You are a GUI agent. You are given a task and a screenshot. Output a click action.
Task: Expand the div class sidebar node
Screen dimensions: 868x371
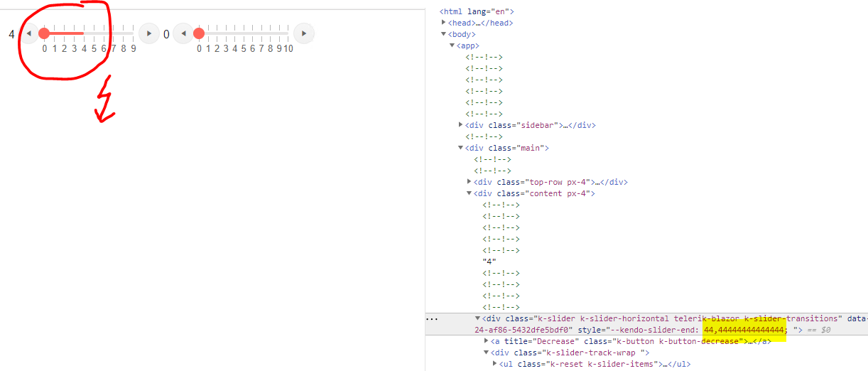coord(461,125)
